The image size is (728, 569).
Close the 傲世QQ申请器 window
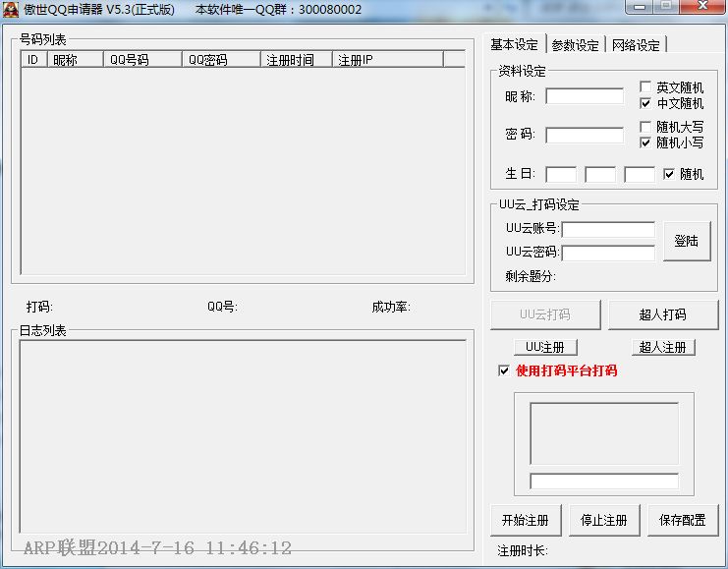[702, 7]
